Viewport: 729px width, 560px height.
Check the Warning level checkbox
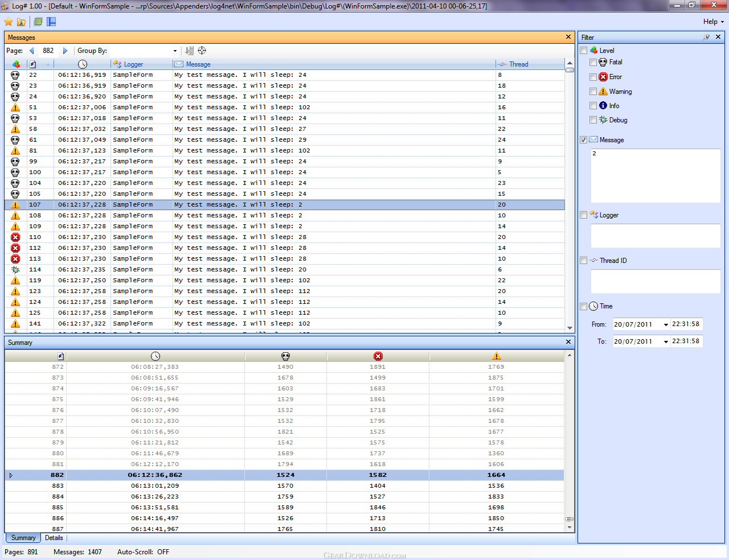click(593, 92)
